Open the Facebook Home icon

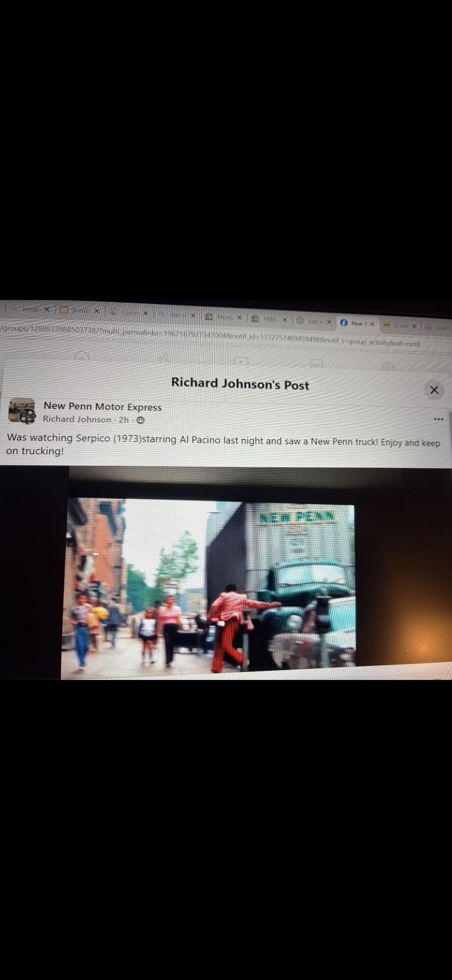click(x=81, y=356)
